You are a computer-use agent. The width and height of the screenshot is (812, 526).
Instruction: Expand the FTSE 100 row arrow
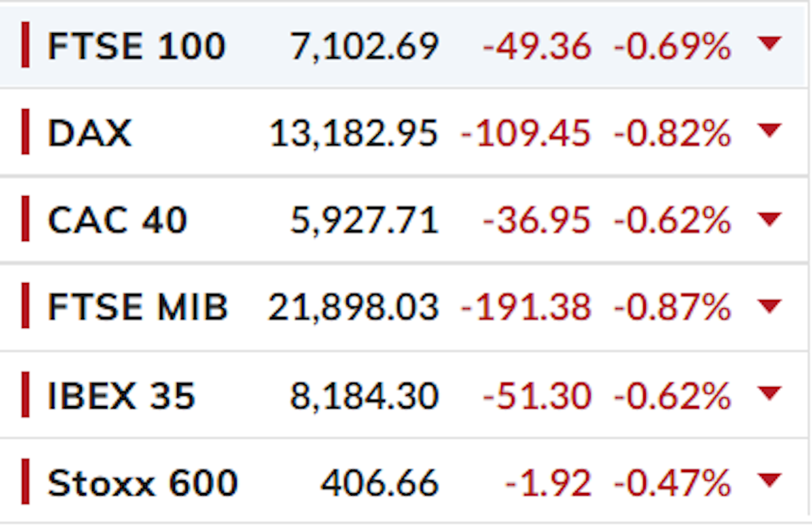coord(769,44)
